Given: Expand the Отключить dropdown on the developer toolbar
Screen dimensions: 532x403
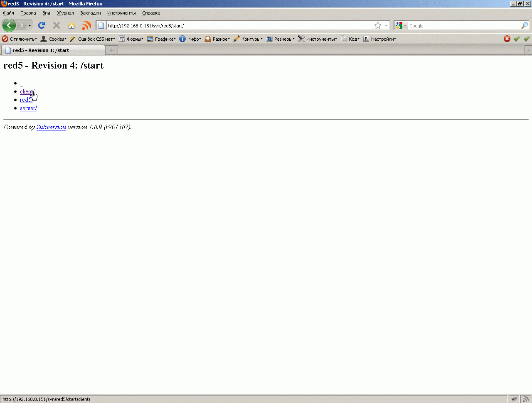Looking at the screenshot, I should pyautogui.click(x=20, y=39).
